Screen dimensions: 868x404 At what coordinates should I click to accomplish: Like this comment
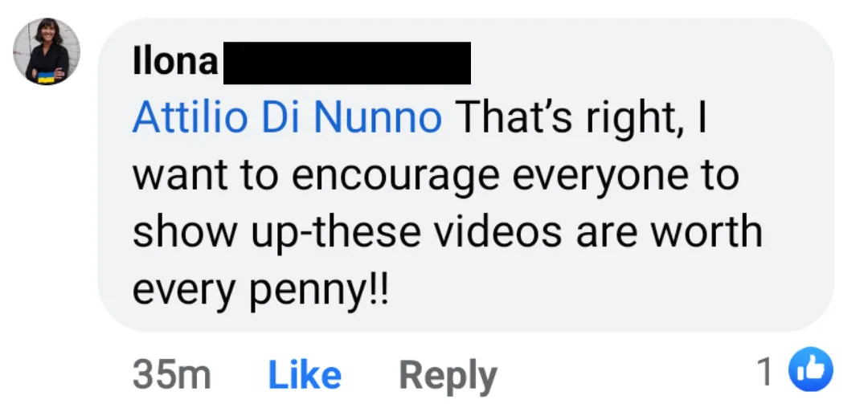click(x=305, y=375)
